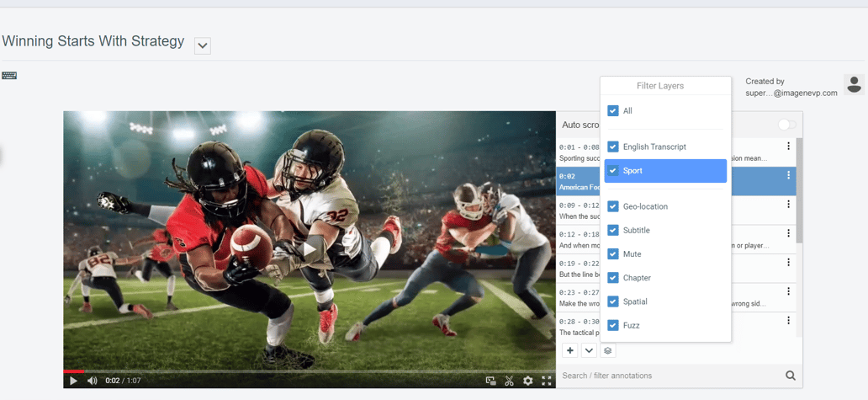Enter fullscreen with the expand icon
The height and width of the screenshot is (400, 868).
tap(547, 381)
